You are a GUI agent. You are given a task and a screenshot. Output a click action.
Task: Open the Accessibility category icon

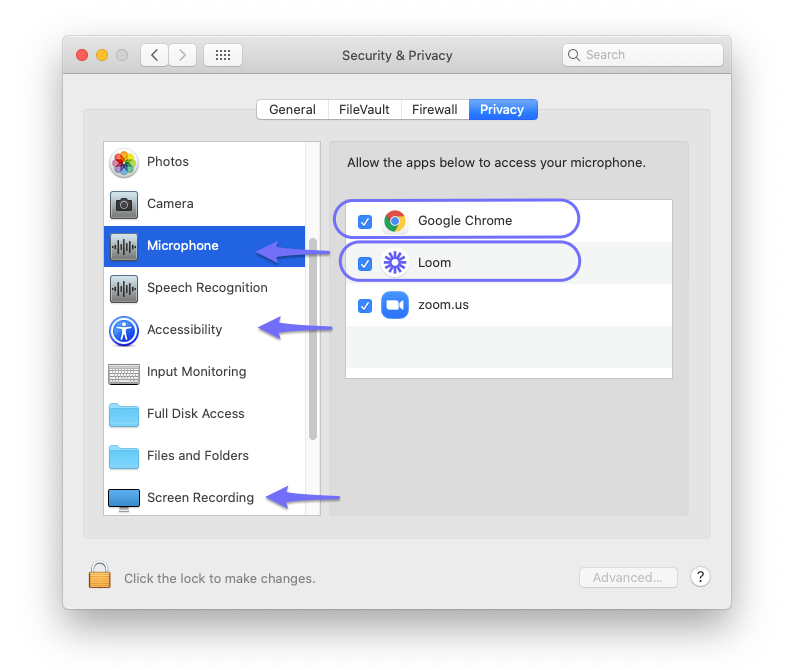124,331
